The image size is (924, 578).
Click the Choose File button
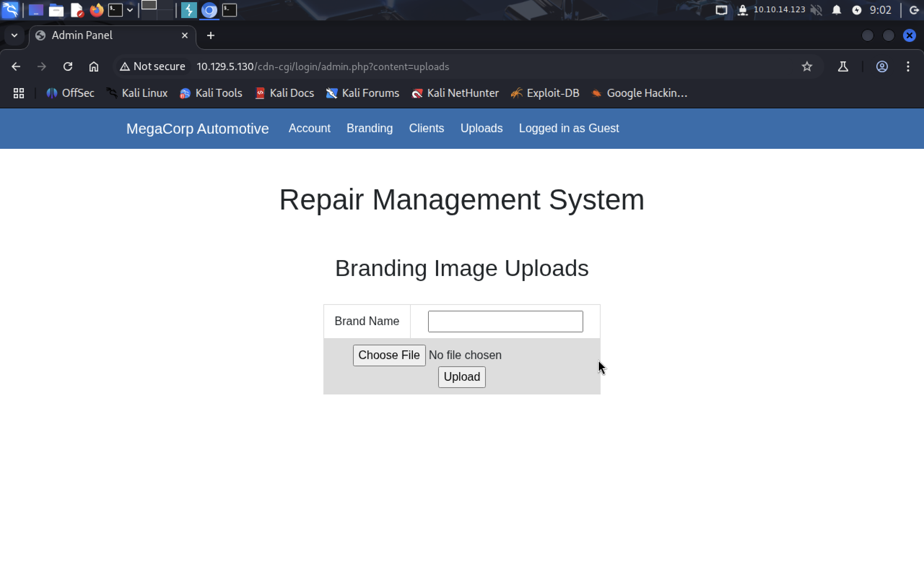[389, 355]
